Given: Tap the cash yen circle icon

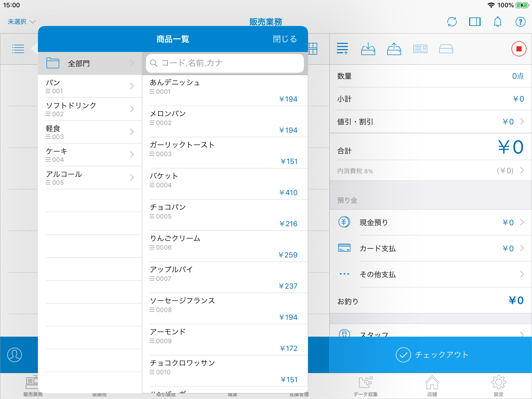Looking at the screenshot, I should (344, 222).
